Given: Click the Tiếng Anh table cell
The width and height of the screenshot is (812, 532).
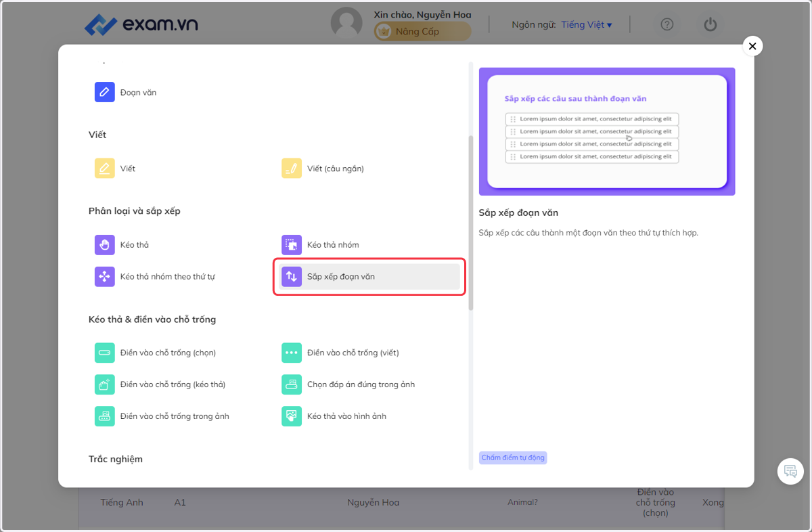Looking at the screenshot, I should [x=122, y=502].
